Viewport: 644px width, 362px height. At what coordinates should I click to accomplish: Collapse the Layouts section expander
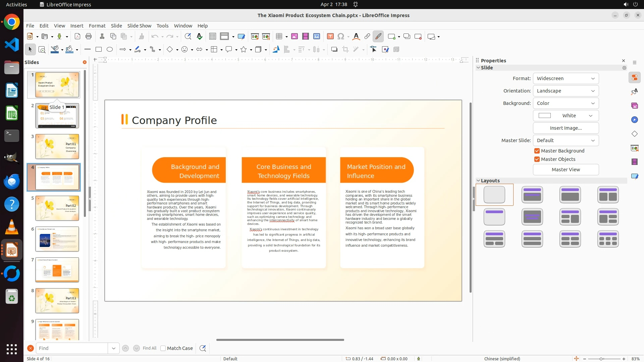point(478,181)
